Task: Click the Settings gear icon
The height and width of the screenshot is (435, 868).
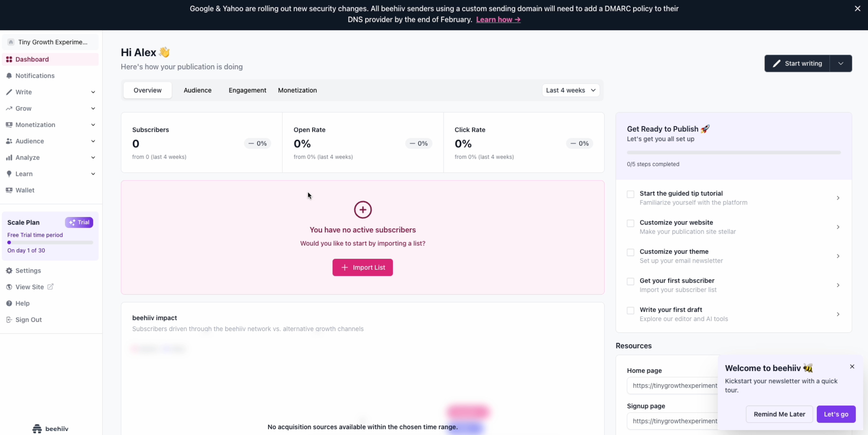Action: pyautogui.click(x=9, y=271)
